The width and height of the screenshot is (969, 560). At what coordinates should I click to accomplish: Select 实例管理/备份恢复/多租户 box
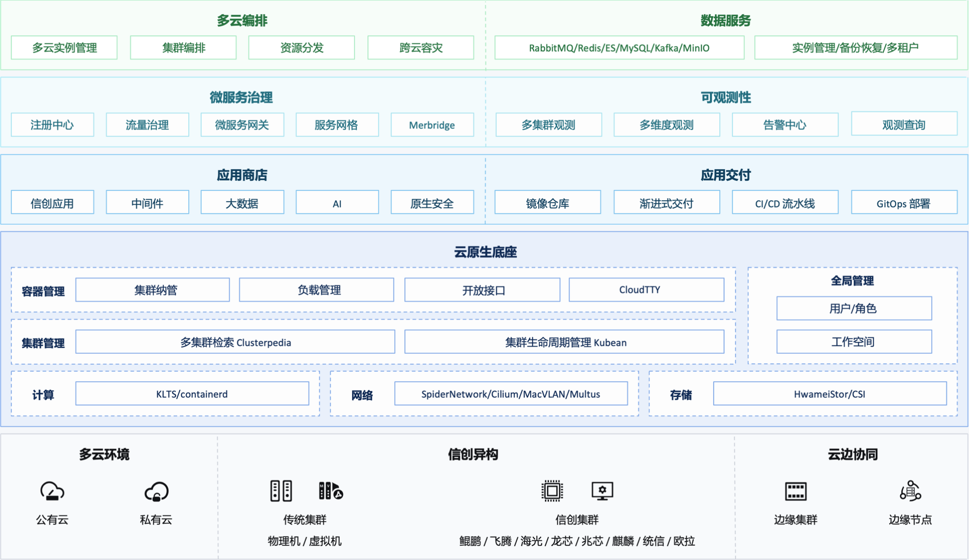click(855, 48)
